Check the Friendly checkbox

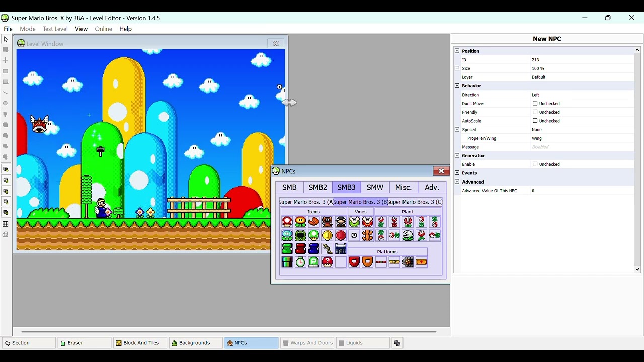point(535,112)
